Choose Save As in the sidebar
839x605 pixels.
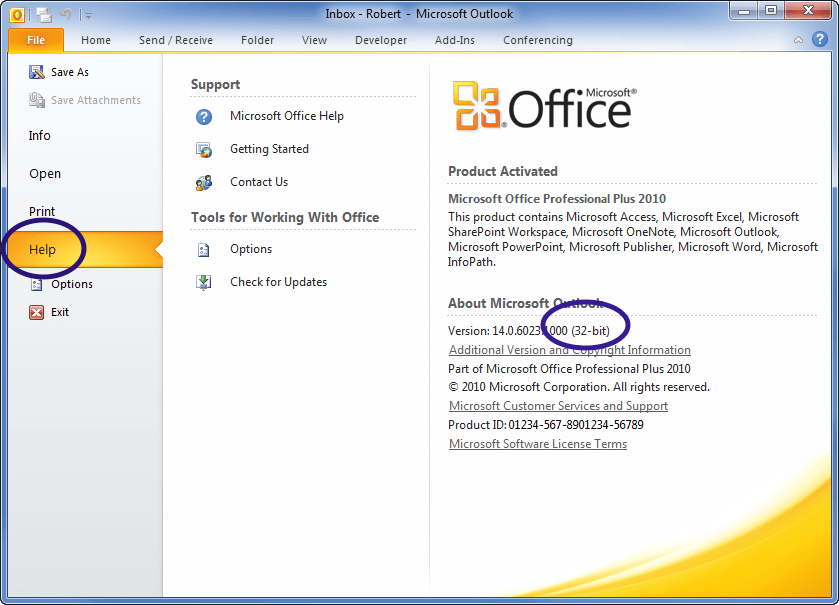(70, 72)
